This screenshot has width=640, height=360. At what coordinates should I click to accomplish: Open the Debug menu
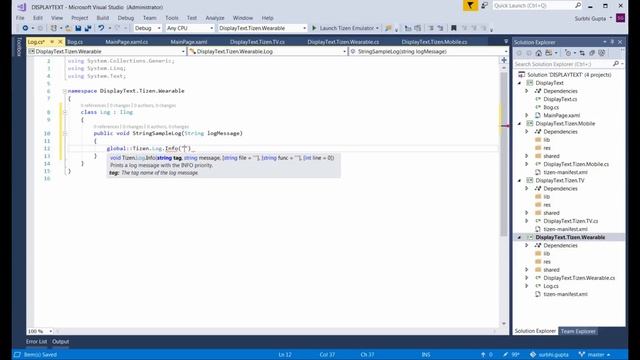pyautogui.click(x=126, y=18)
